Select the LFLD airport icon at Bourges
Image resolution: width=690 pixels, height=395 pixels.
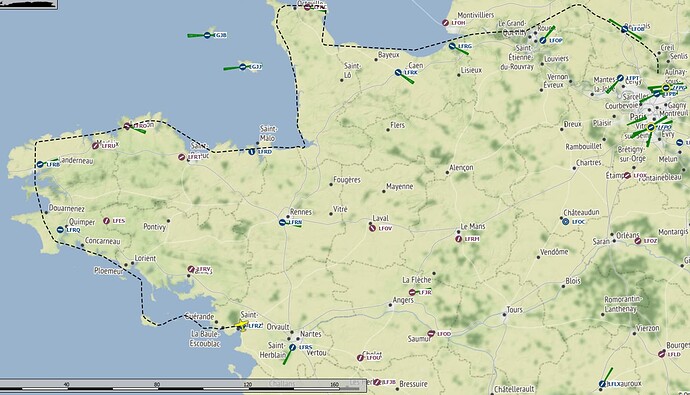point(661,354)
